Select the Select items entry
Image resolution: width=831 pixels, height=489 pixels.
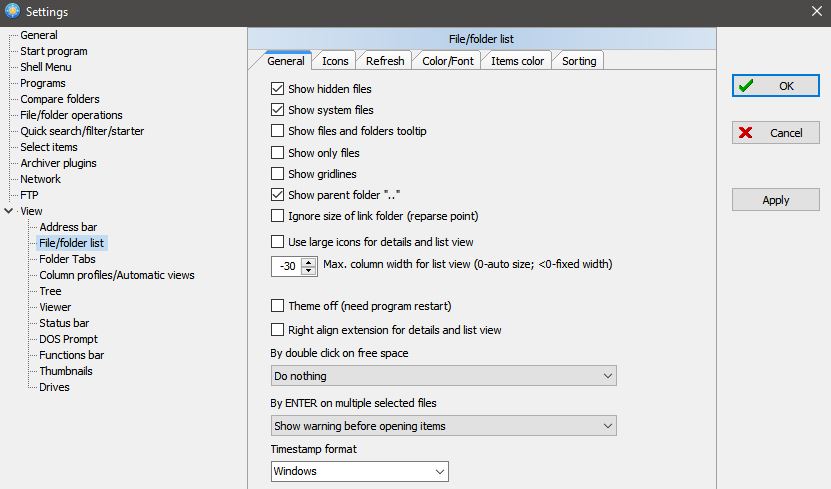pyautogui.click(x=49, y=147)
